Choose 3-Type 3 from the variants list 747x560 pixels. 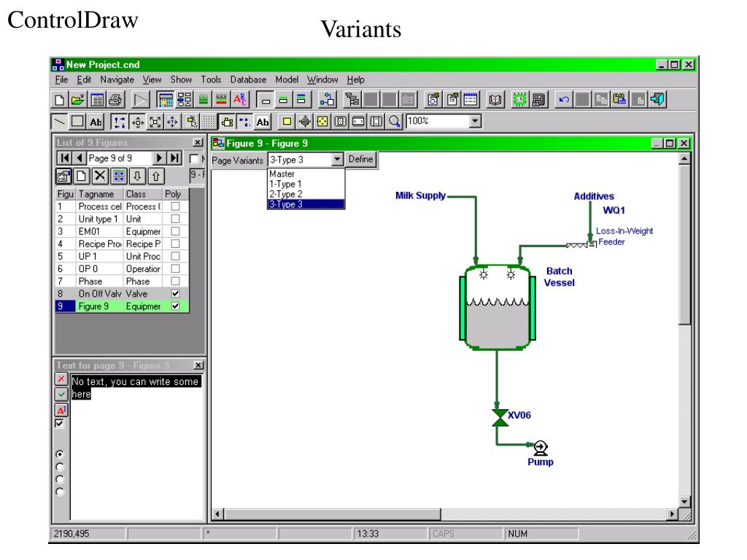pyautogui.click(x=306, y=204)
